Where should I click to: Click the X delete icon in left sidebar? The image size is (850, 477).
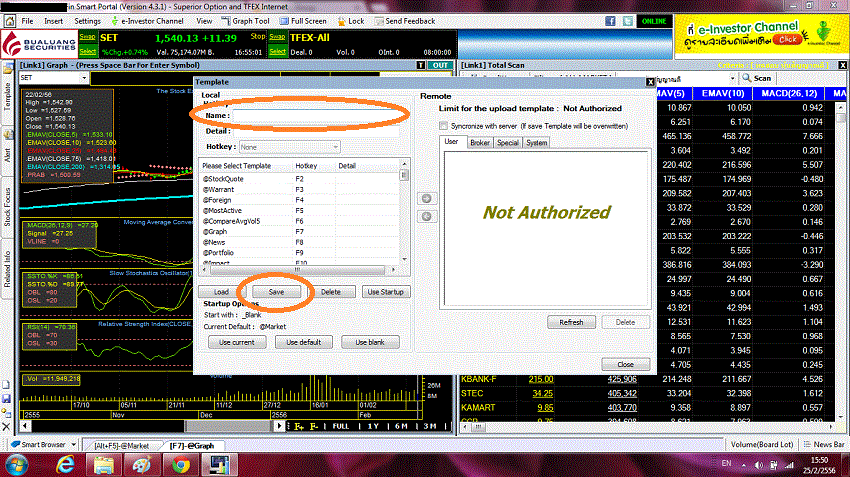pos(7,427)
